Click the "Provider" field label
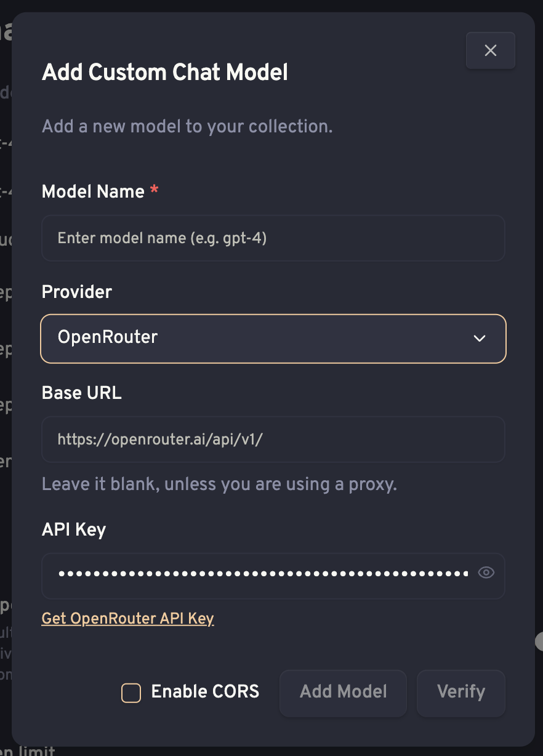This screenshot has width=543, height=756. [77, 292]
